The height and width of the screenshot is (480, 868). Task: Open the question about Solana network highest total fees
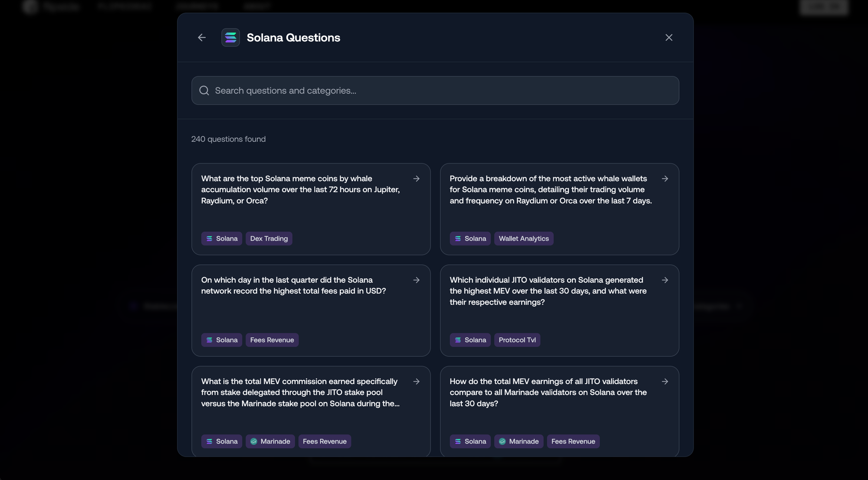(293, 286)
